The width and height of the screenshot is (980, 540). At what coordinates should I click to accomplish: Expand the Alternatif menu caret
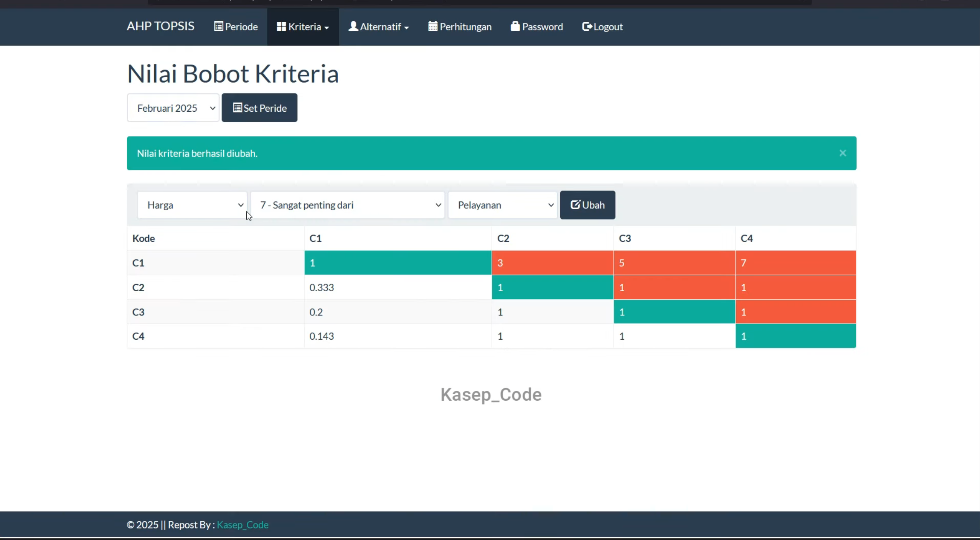coord(406,28)
